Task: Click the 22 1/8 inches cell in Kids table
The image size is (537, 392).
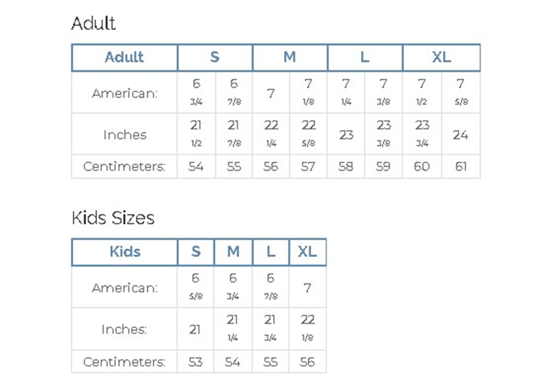Action: click(x=308, y=328)
